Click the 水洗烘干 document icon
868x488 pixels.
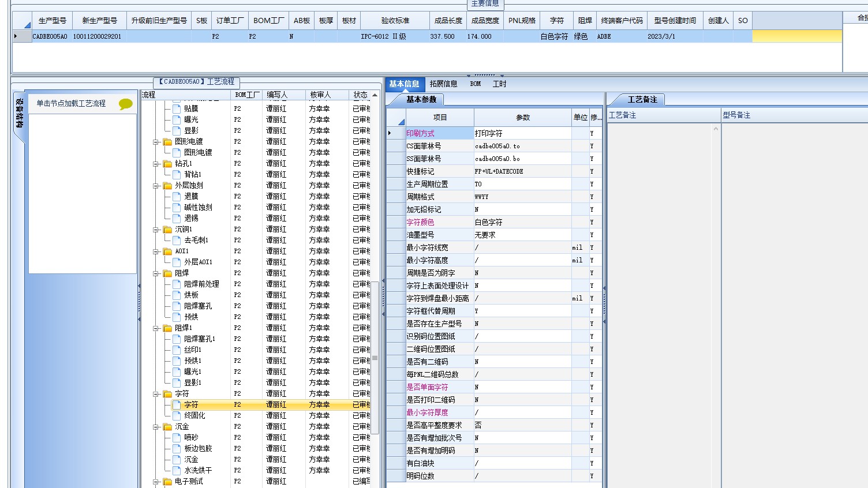coord(177,470)
